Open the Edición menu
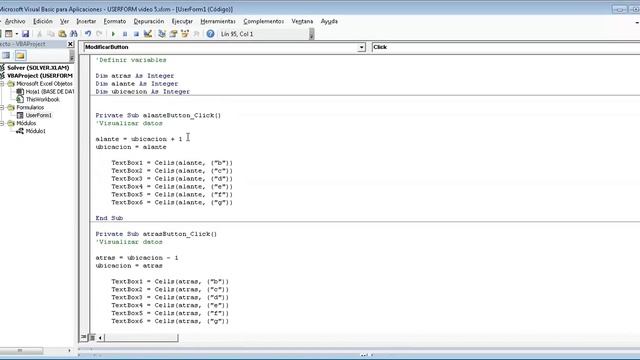The height and width of the screenshot is (360, 640). [x=43, y=21]
